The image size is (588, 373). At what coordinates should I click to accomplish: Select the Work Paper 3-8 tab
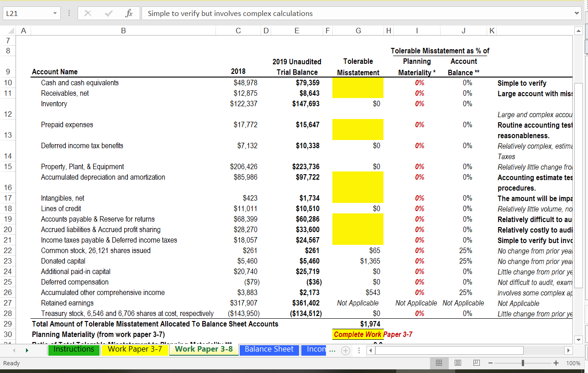[x=204, y=349]
